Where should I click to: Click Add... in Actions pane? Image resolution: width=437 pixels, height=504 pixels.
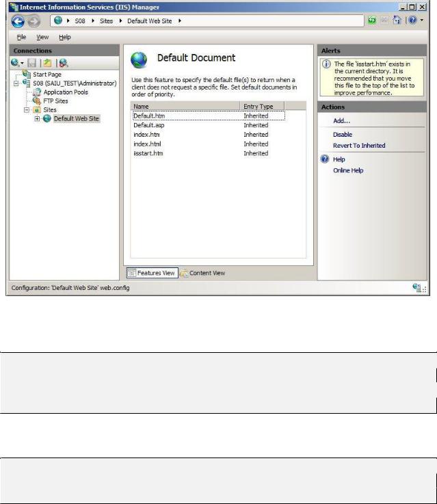341,121
